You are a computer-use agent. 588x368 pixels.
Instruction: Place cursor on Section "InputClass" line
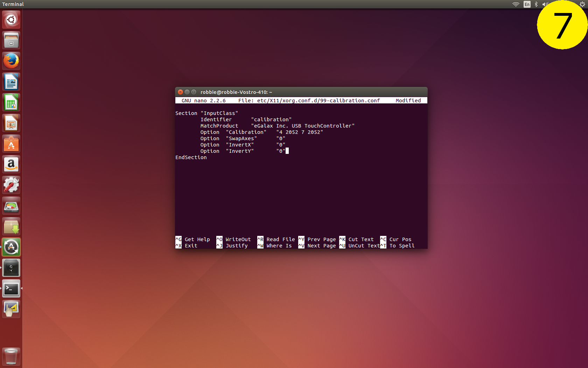pos(206,113)
